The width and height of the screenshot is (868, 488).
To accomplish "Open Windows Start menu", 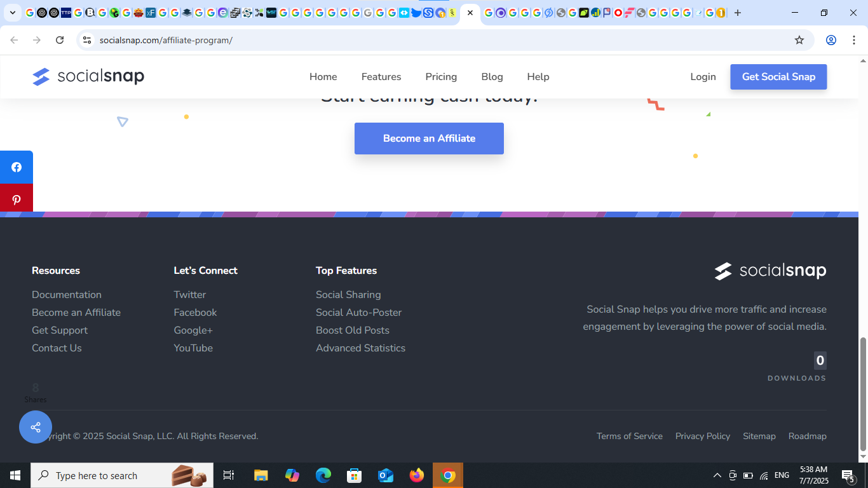I will 15,475.
